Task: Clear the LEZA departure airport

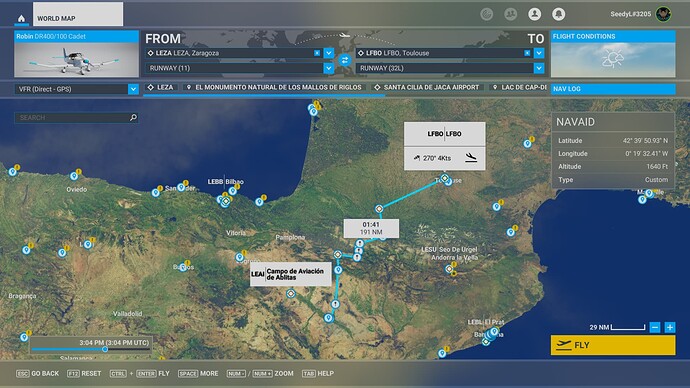Action: point(317,53)
